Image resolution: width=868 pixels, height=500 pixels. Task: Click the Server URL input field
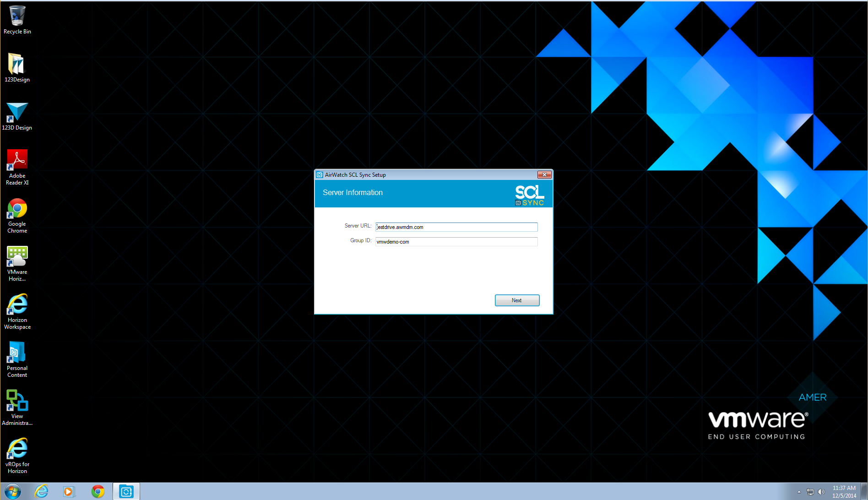pos(456,227)
